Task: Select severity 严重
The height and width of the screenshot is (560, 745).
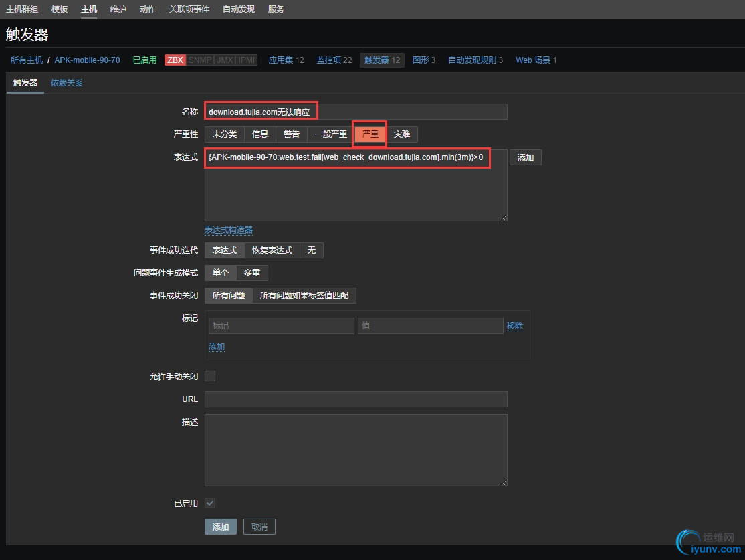Action: [x=370, y=134]
